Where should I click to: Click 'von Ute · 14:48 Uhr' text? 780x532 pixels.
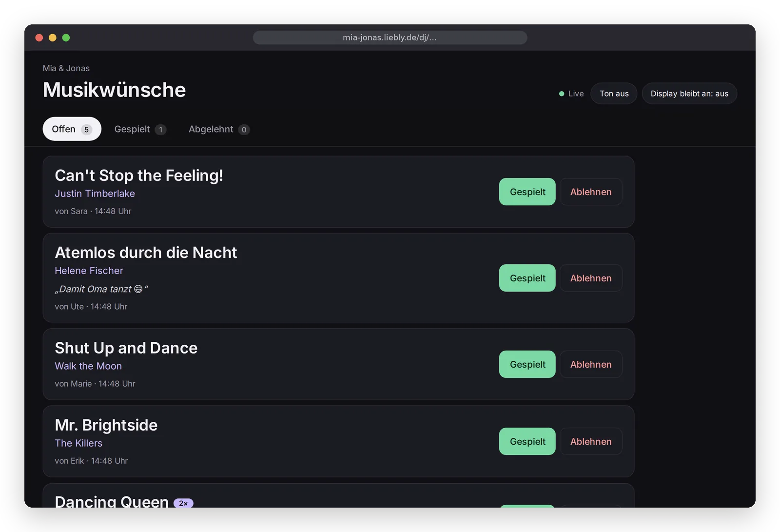tap(91, 307)
